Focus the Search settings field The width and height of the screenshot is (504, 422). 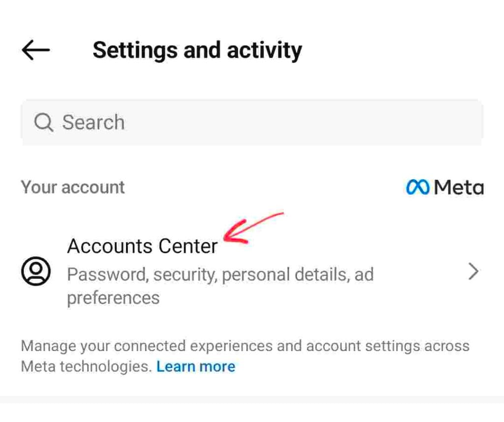[x=252, y=122]
